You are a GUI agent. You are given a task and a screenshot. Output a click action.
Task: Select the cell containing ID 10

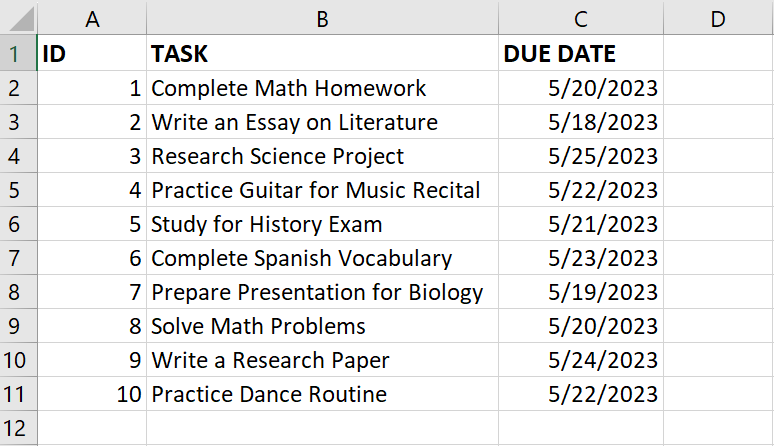(92, 394)
